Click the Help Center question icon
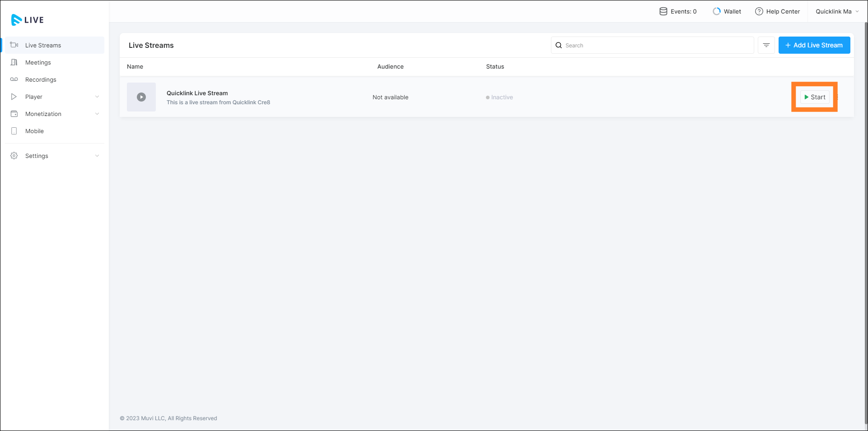This screenshot has height=431, width=868. pos(759,11)
